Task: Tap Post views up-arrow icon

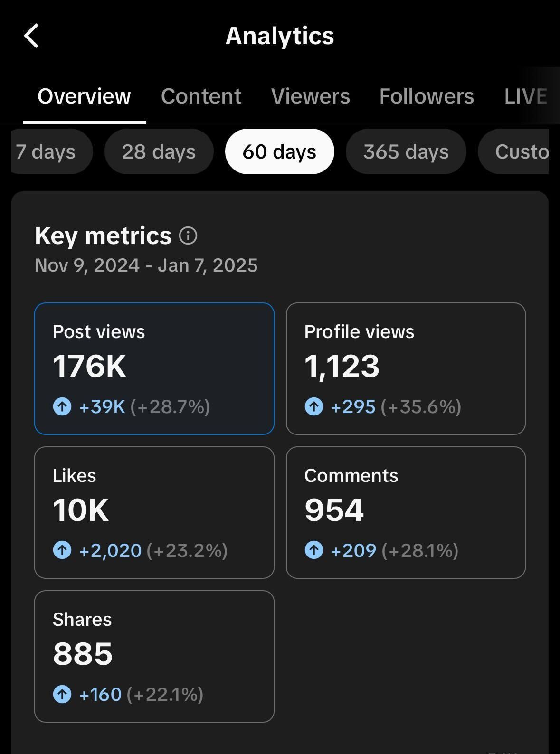Action: point(62,406)
